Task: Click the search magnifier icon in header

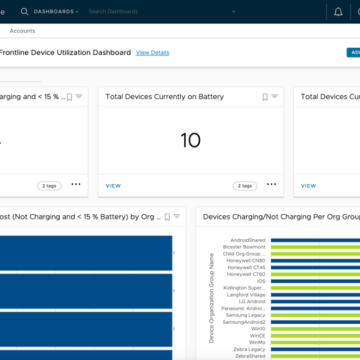Action: pyautogui.click(x=24, y=12)
